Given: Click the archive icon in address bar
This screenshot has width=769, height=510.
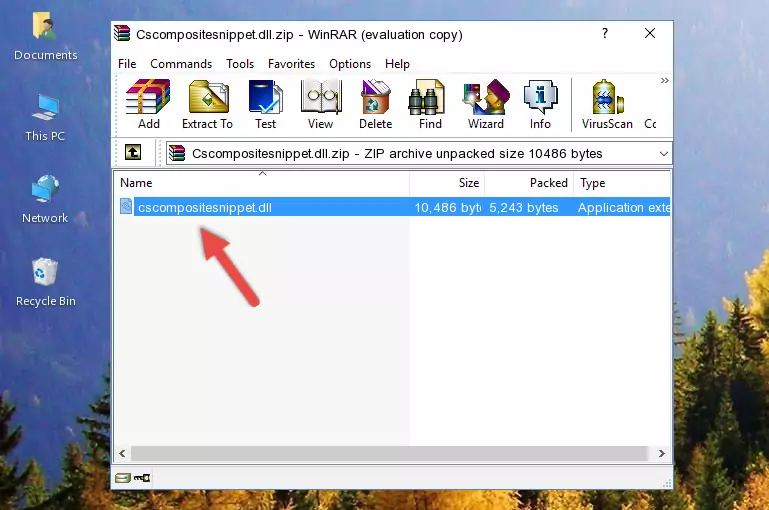Looking at the screenshot, I should (x=177, y=153).
